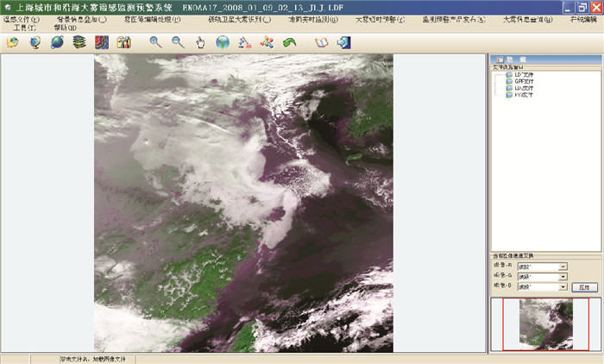Open the R channel band dropdown

click(563, 267)
